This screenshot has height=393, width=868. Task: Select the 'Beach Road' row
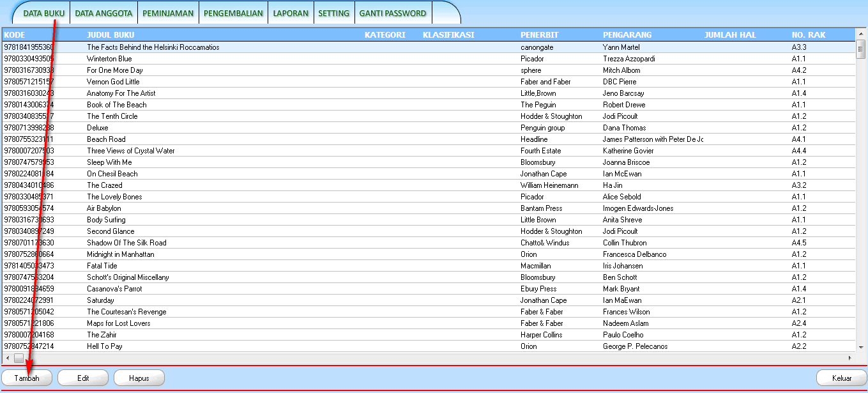[429, 139]
